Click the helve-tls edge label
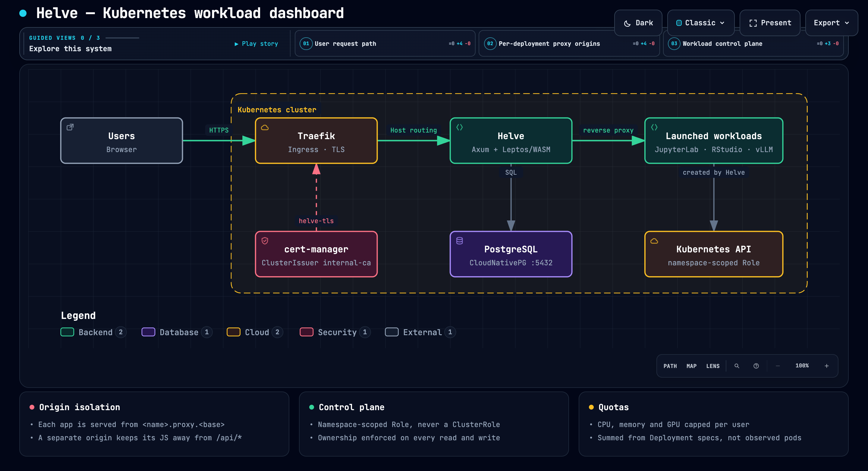This screenshot has height=471, width=868. tap(316, 221)
